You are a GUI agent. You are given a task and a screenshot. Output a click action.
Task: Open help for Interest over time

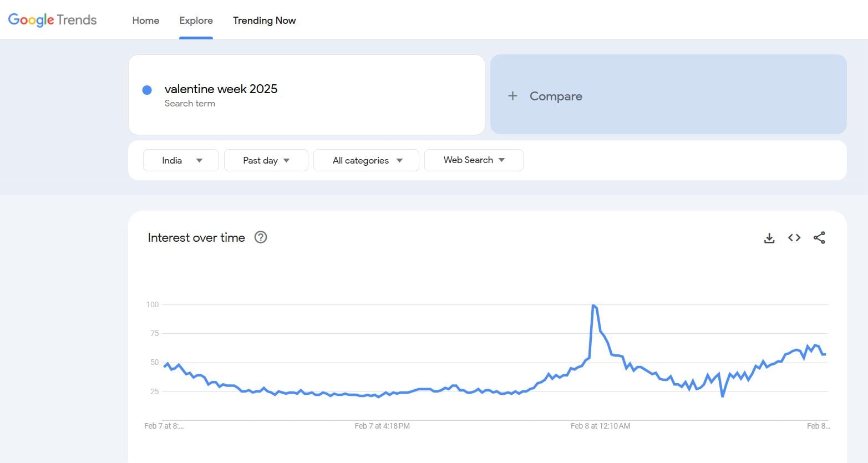click(x=261, y=237)
